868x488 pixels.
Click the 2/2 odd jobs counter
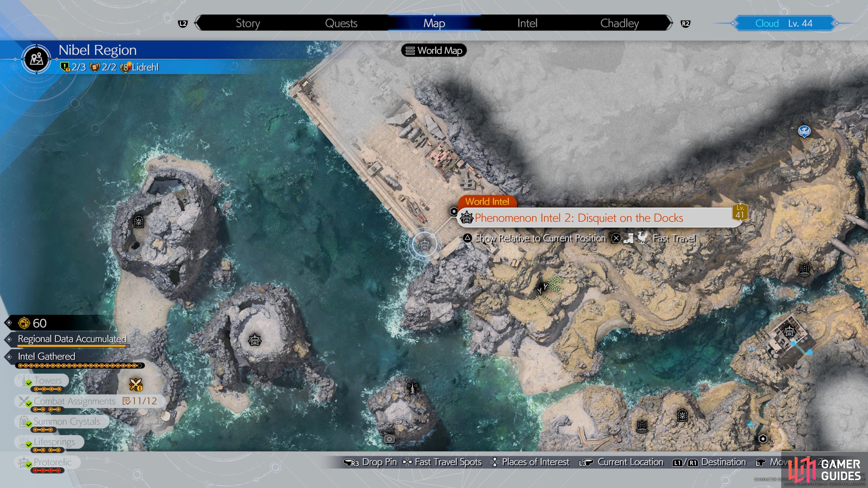point(103,67)
